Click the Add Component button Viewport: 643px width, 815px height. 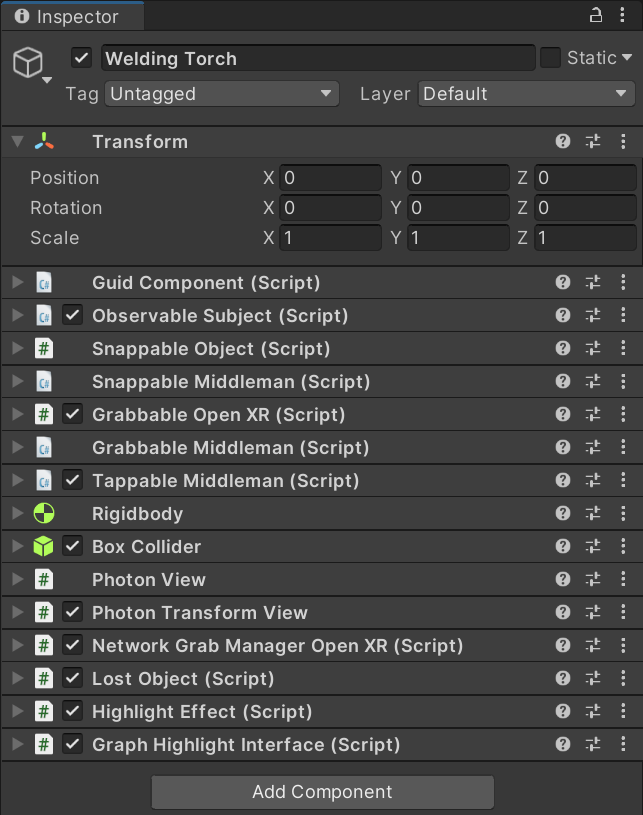point(322,792)
